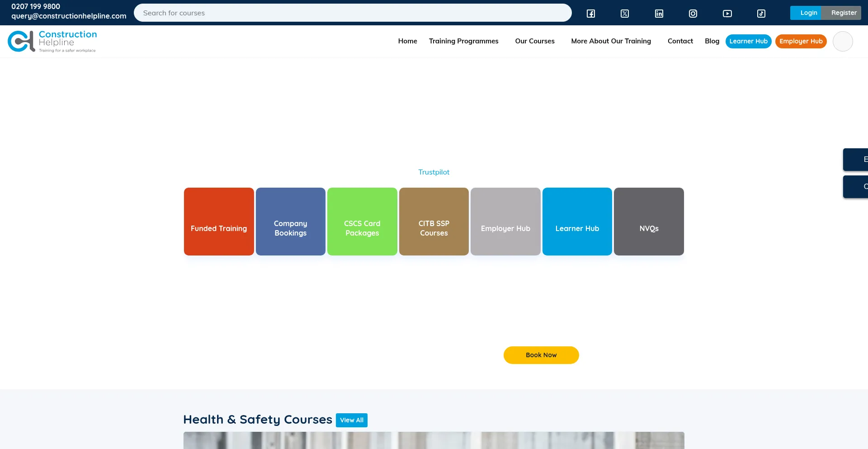Open the TikTok social icon
This screenshot has height=449, width=868.
[x=761, y=14]
